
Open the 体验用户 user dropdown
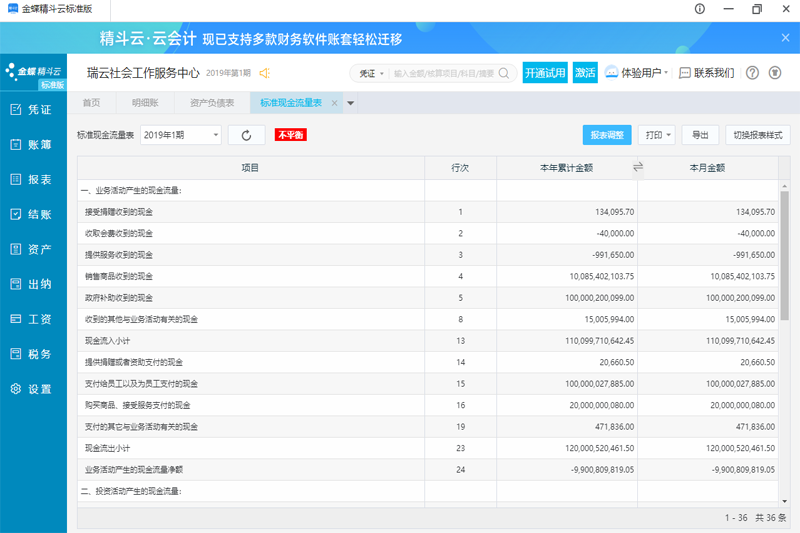(x=637, y=73)
